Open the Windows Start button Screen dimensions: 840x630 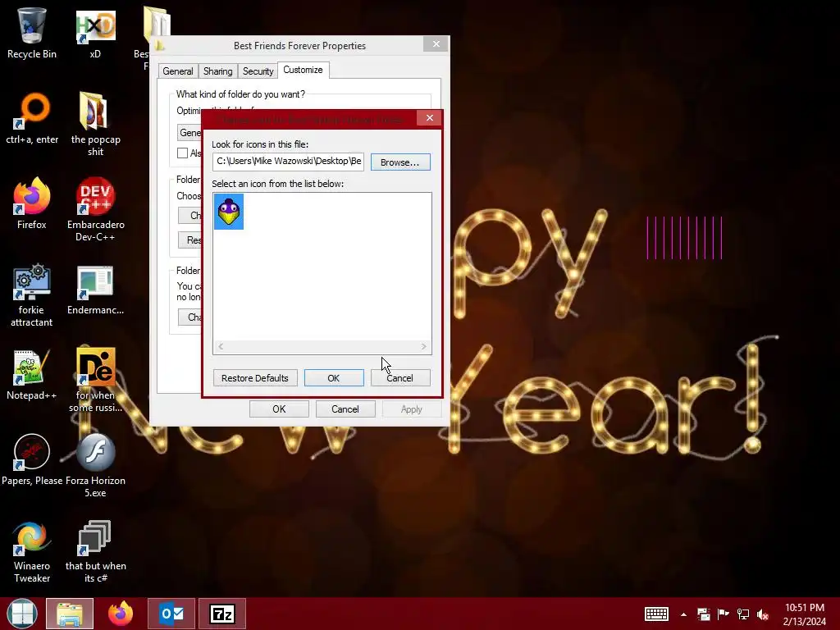(22, 614)
